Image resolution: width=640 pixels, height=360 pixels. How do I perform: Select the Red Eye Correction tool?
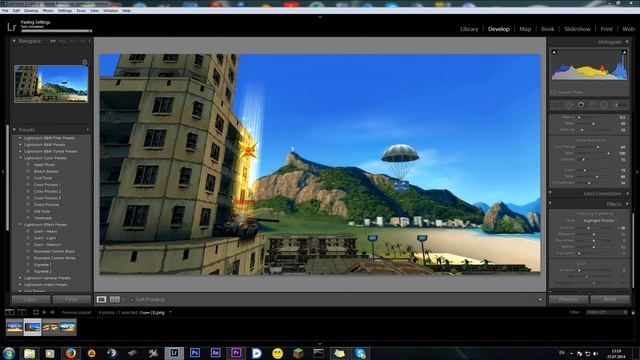pos(580,105)
